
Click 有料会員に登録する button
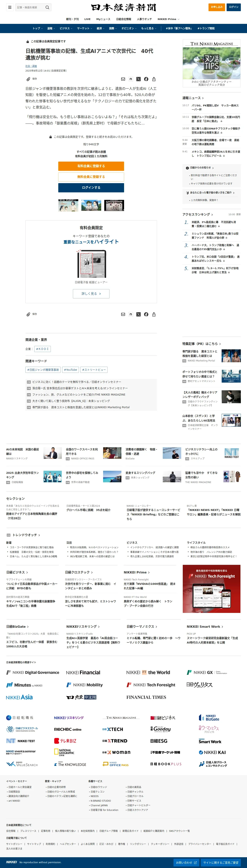(91, 166)
